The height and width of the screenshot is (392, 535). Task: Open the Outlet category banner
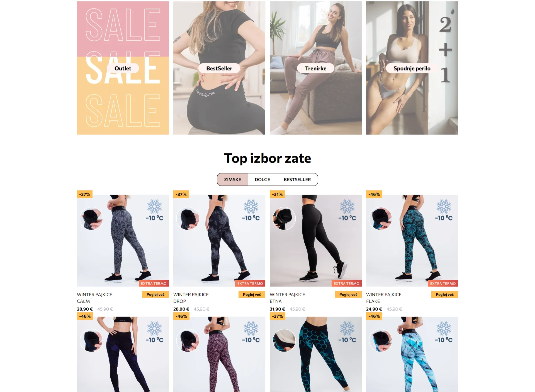click(x=123, y=68)
